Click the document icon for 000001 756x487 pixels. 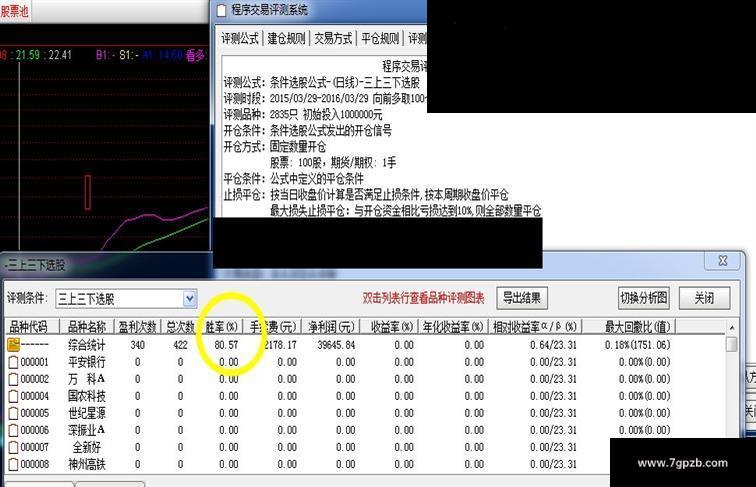14,362
